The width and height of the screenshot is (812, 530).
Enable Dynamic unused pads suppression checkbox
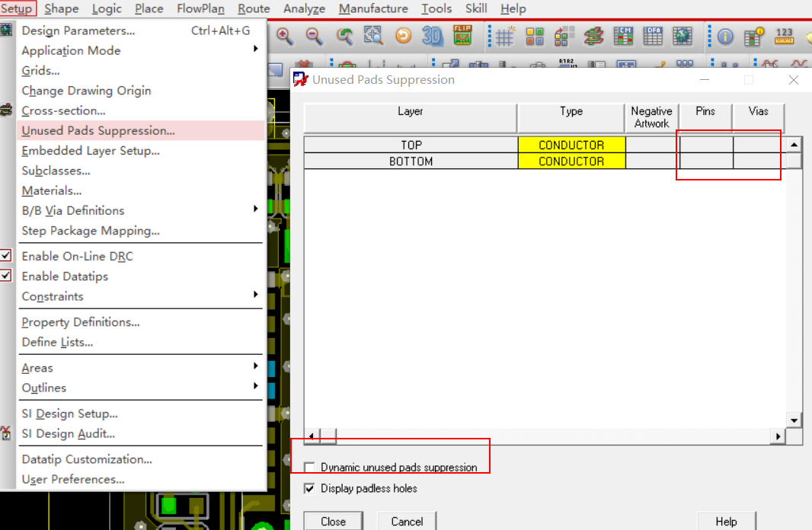click(x=309, y=468)
